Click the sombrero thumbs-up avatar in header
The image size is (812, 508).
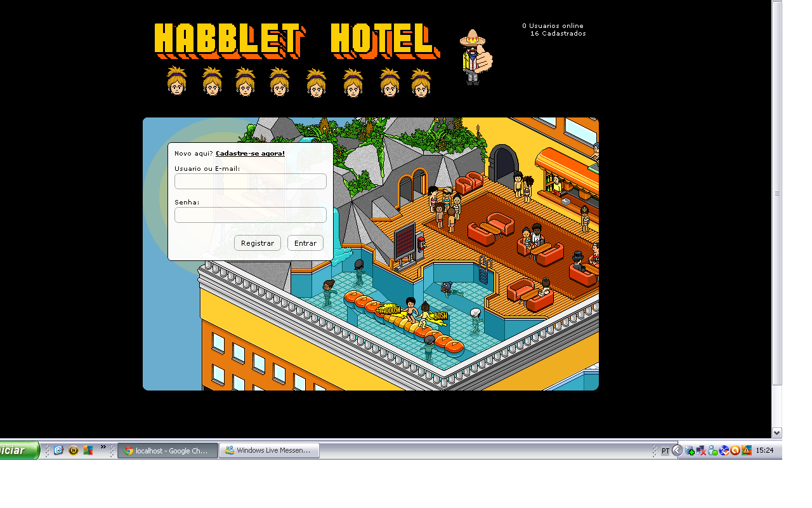(475, 57)
